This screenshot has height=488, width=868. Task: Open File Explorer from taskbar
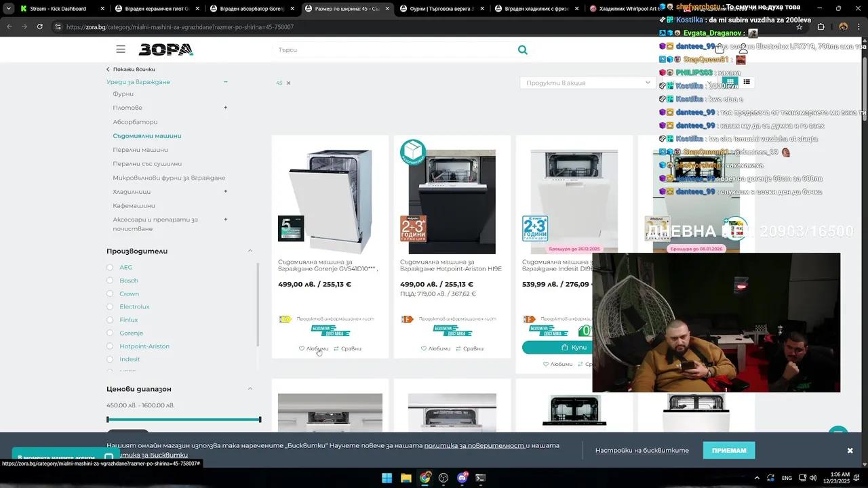click(x=406, y=478)
